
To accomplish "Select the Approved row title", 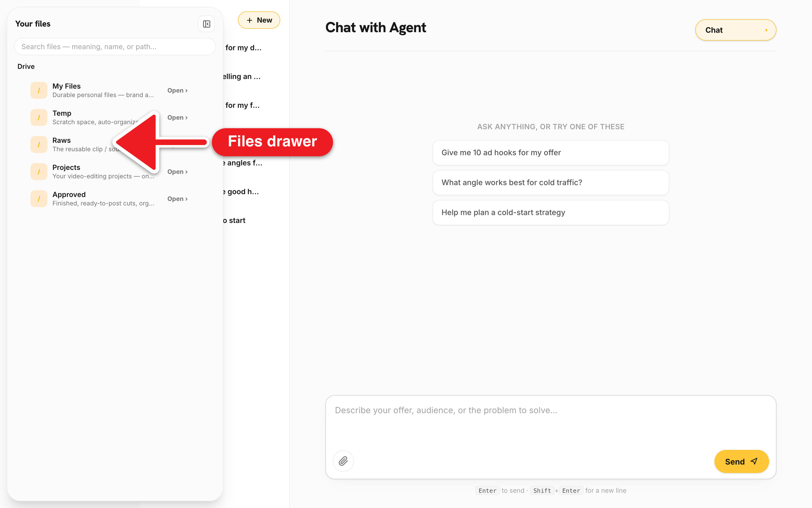I will pyautogui.click(x=69, y=194).
